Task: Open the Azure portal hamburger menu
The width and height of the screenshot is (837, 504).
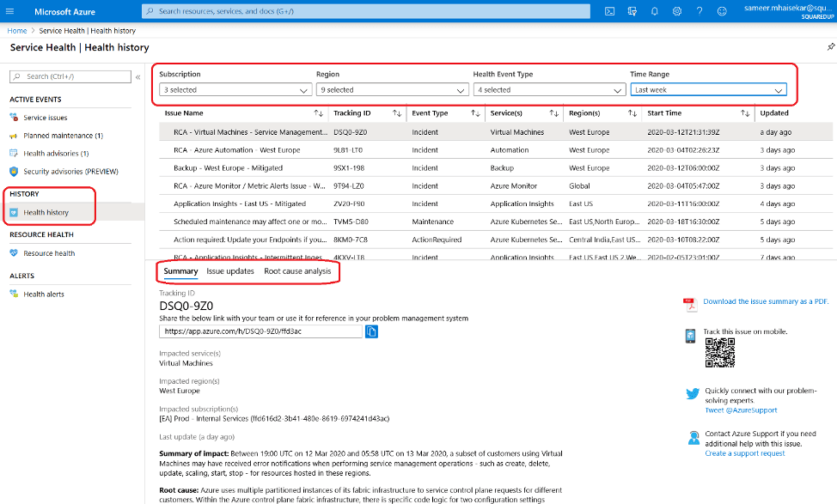Action: point(9,11)
